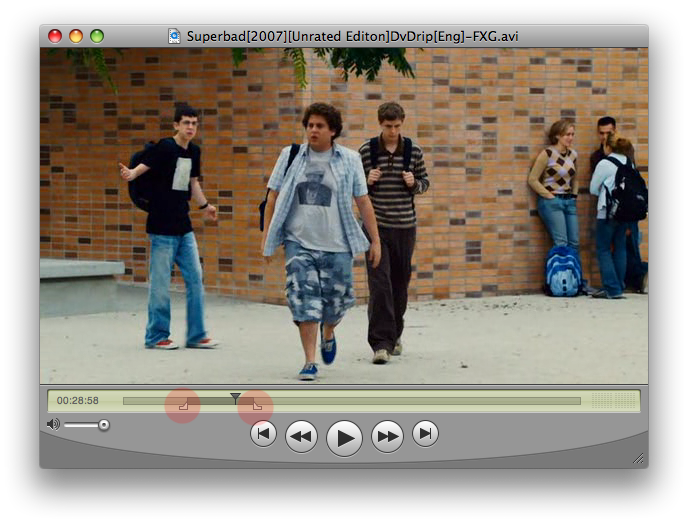Viewport: 688px width, 523px height.
Task: Click the Play button
Action: pos(344,438)
